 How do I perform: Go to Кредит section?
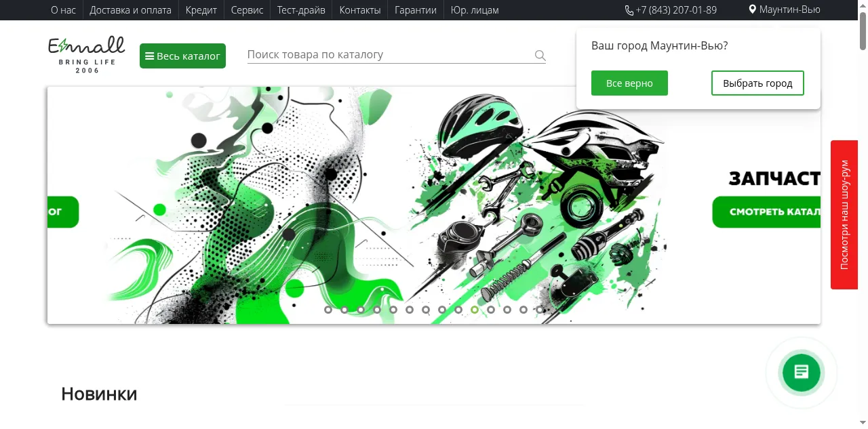[201, 10]
